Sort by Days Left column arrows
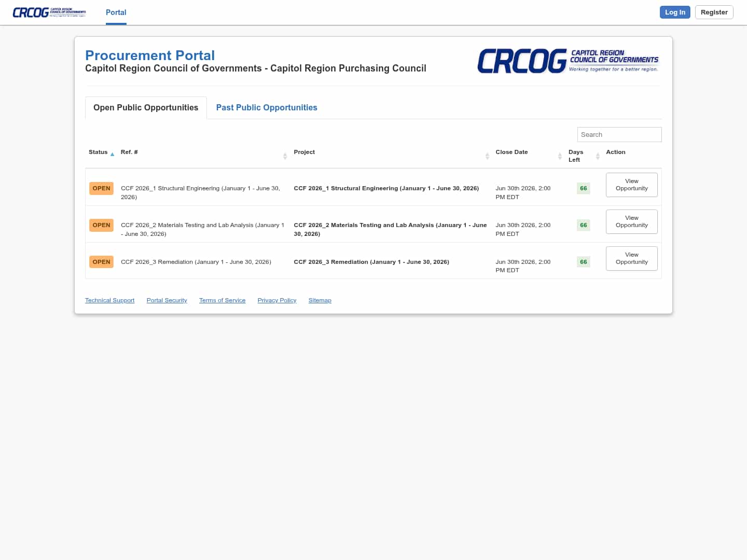 pos(598,156)
